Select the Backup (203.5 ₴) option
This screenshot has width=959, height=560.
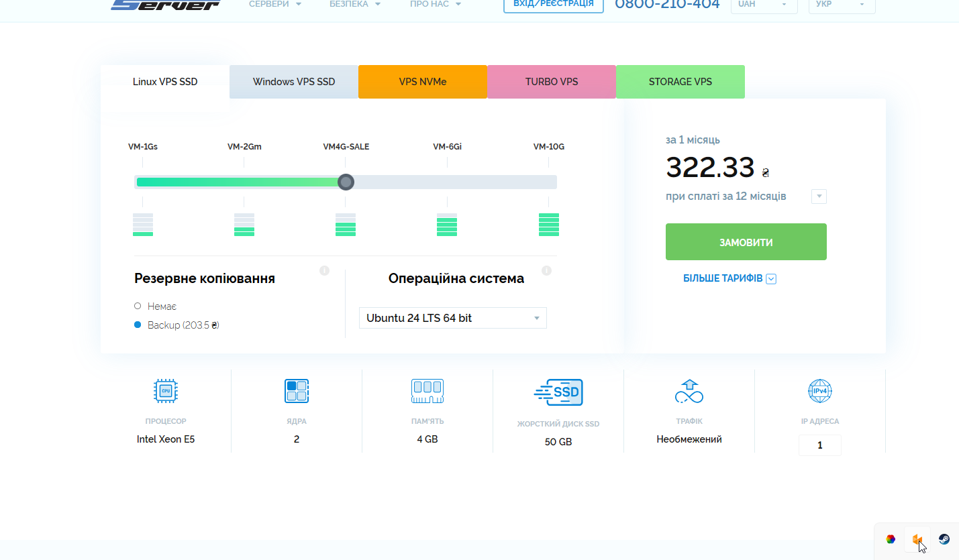point(176,325)
